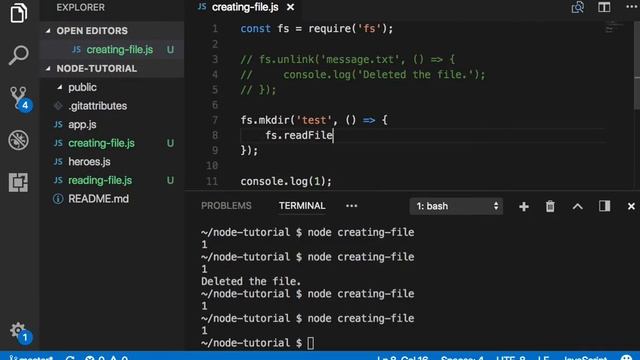Click the console.log(1); line
Screen dimensions: 640x360
[x=286, y=181]
